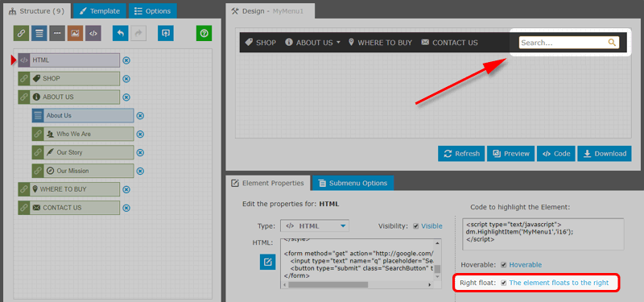Delete the CONTACT US item with its X icon
This screenshot has height=302, width=644.
(126, 208)
